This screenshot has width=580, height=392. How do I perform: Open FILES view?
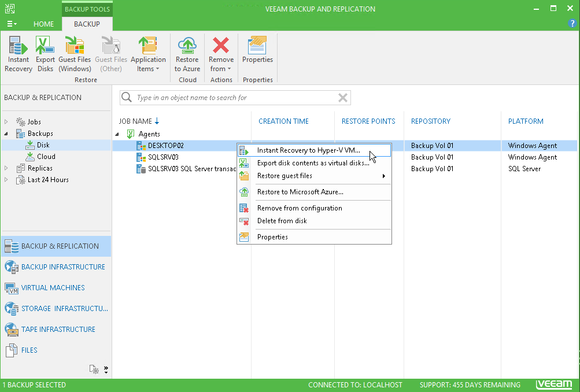tap(56, 350)
